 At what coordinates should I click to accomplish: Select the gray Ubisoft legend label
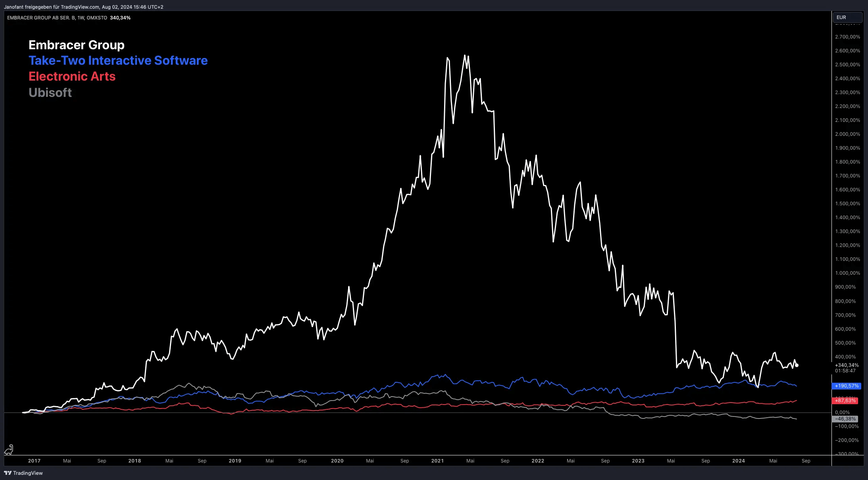pos(50,93)
